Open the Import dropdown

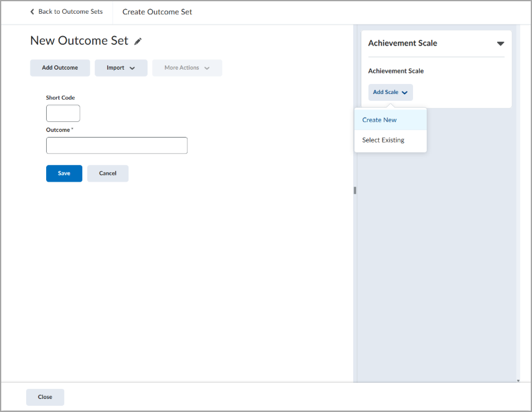tap(121, 68)
